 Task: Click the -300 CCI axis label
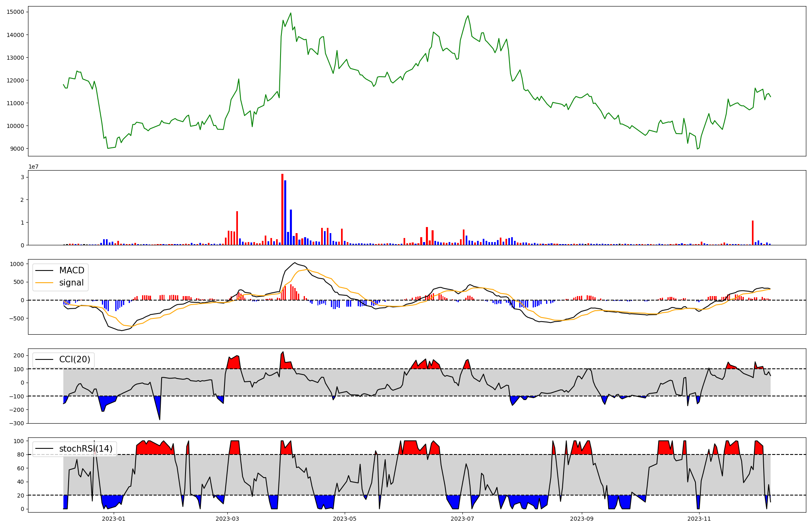[x=16, y=423]
